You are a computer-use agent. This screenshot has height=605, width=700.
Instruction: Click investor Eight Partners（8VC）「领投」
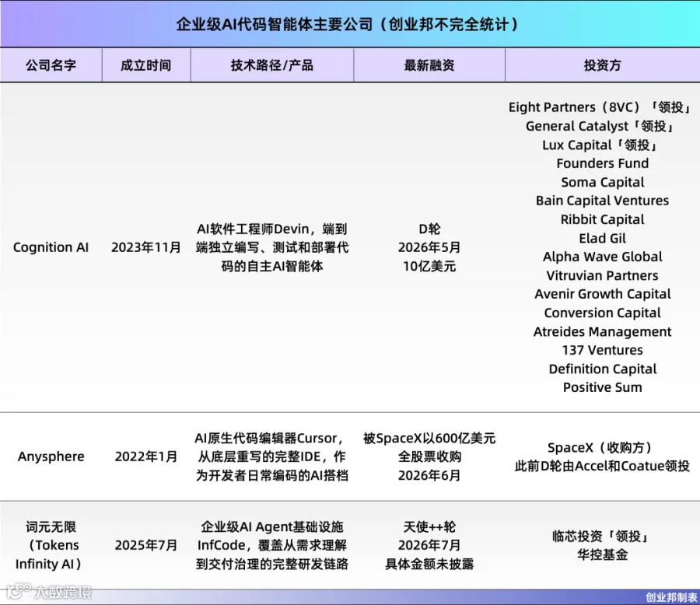pyautogui.click(x=600, y=107)
